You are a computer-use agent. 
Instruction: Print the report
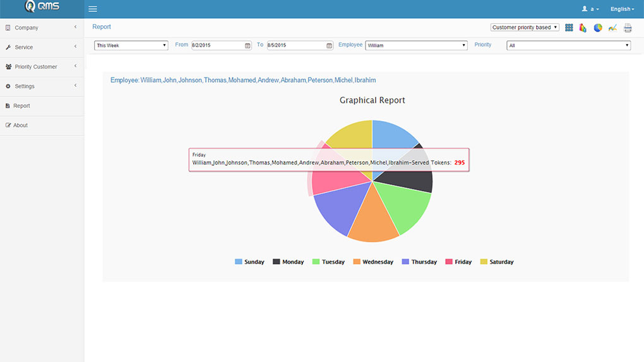click(628, 28)
